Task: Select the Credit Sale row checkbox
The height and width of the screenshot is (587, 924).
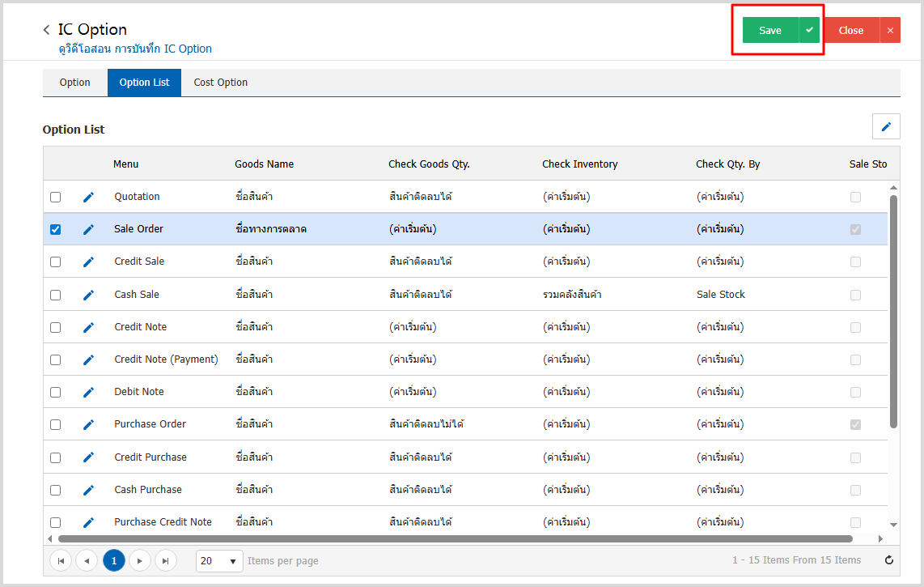Action: pyautogui.click(x=55, y=262)
